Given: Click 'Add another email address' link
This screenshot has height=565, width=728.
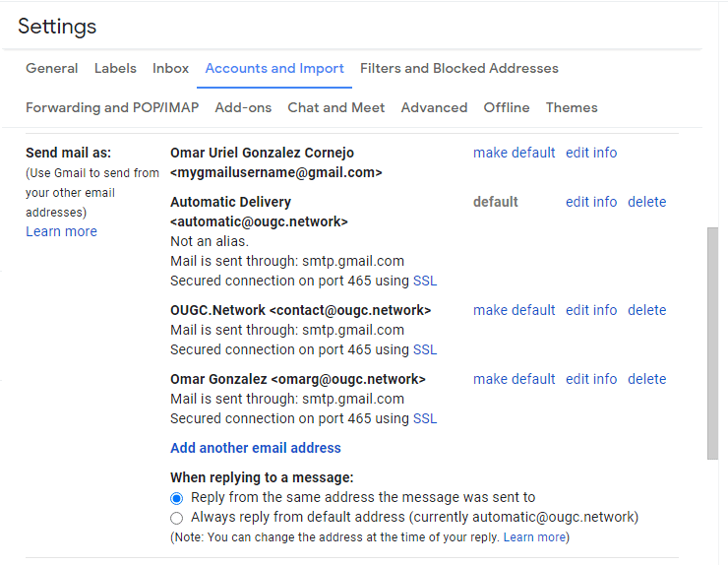Looking at the screenshot, I should 256,448.
